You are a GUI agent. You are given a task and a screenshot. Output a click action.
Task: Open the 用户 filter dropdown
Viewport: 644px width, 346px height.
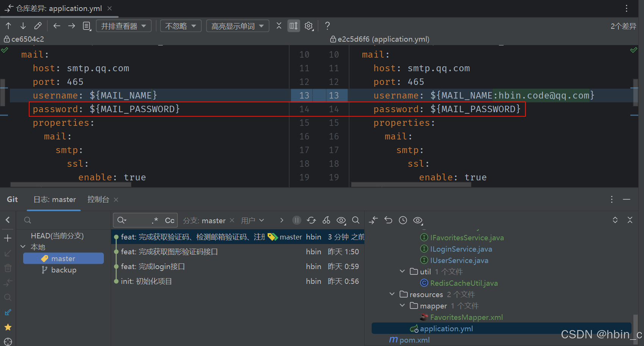point(252,221)
